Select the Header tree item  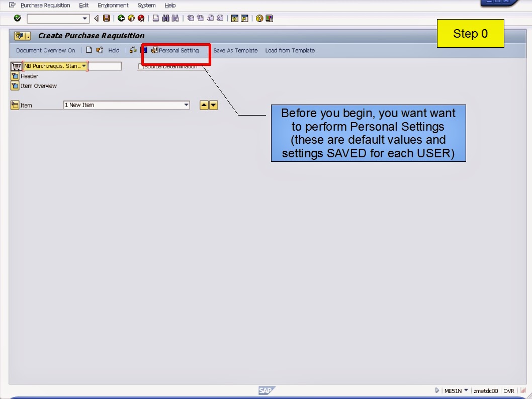[29, 76]
